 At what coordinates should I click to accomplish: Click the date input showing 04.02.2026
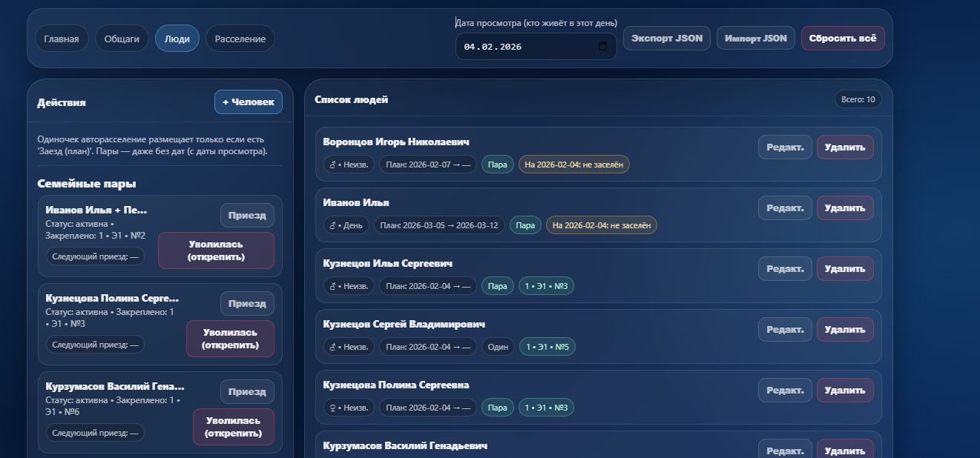(527, 47)
